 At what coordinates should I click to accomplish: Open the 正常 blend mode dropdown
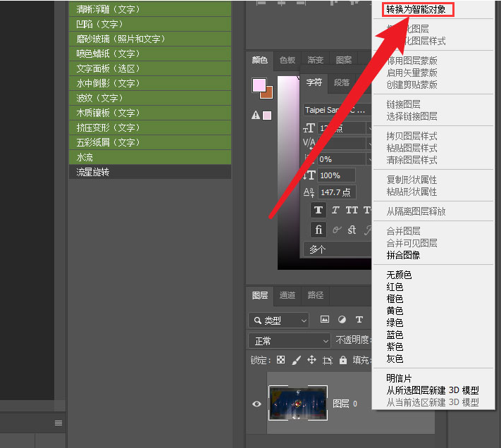coord(289,341)
